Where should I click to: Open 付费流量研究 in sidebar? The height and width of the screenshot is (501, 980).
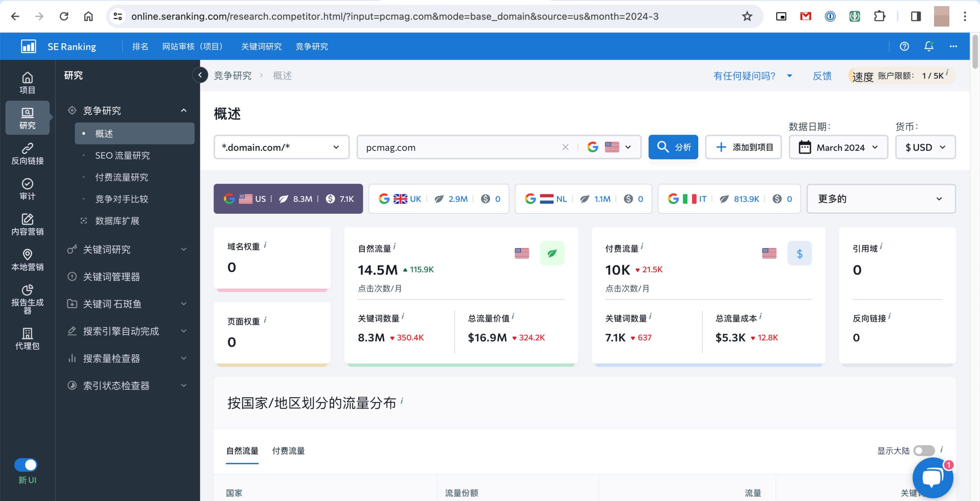(122, 177)
